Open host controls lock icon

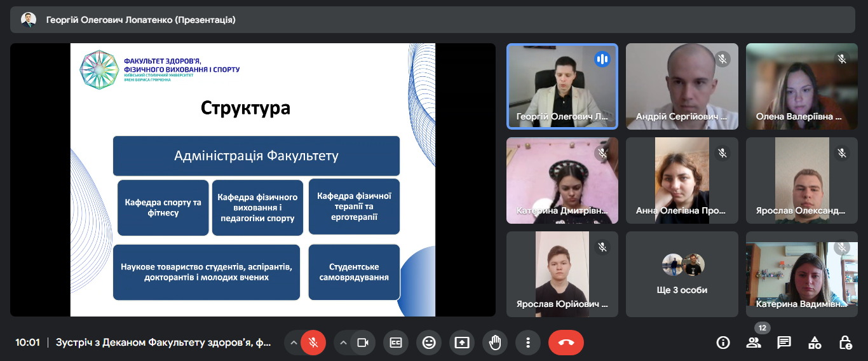click(x=845, y=343)
